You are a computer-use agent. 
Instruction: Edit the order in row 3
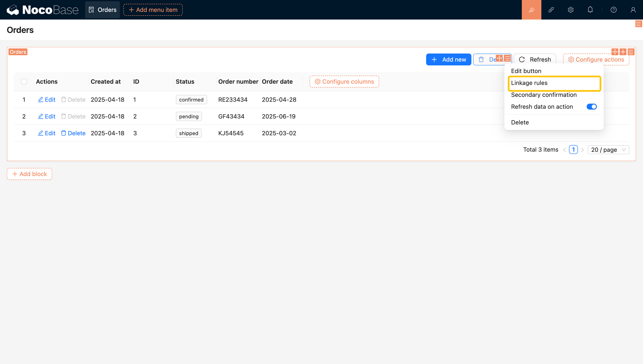coord(47,133)
